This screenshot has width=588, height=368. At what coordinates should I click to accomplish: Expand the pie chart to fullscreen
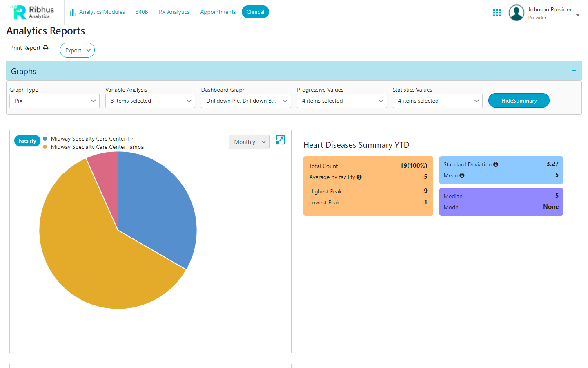pos(280,140)
